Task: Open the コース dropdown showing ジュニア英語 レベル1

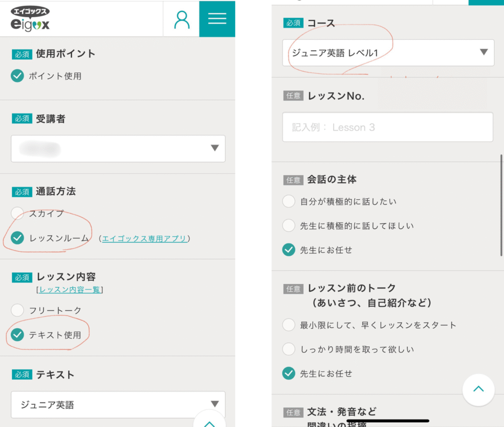Action: (388, 53)
